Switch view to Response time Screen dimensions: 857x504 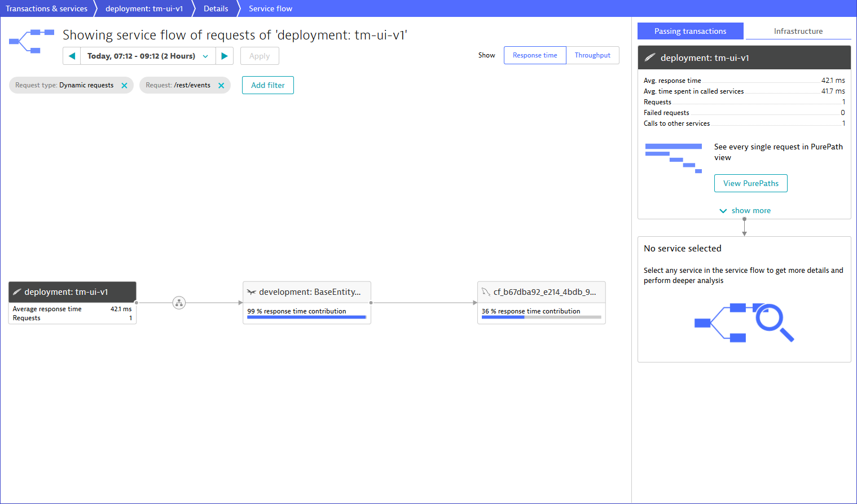[534, 55]
